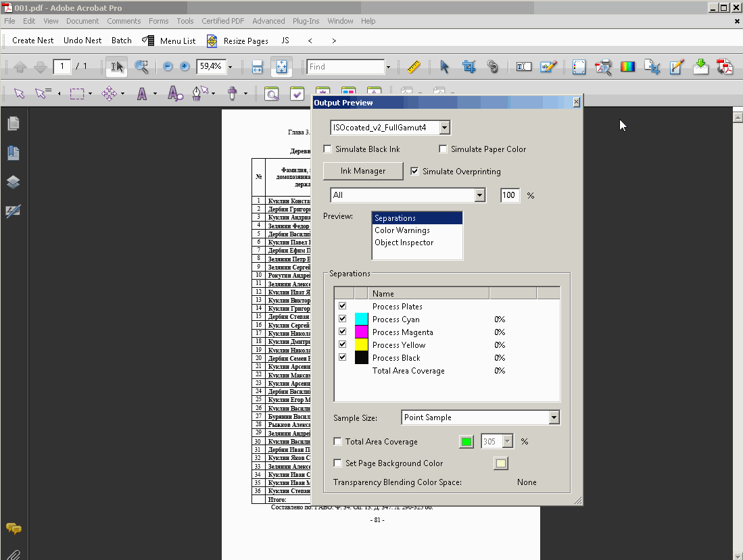Open the ISOcoated_v2_FullGamut4 profile dropdown

tap(444, 128)
